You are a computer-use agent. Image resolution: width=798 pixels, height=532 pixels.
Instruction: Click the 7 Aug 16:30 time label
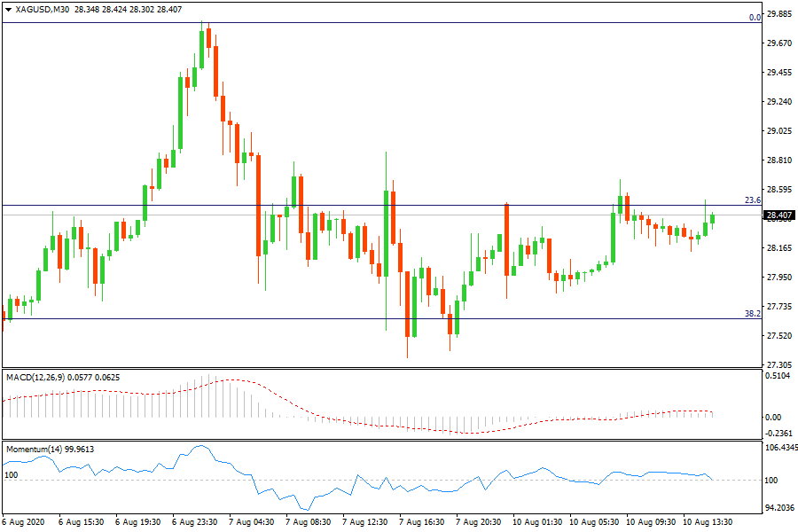pos(422,522)
